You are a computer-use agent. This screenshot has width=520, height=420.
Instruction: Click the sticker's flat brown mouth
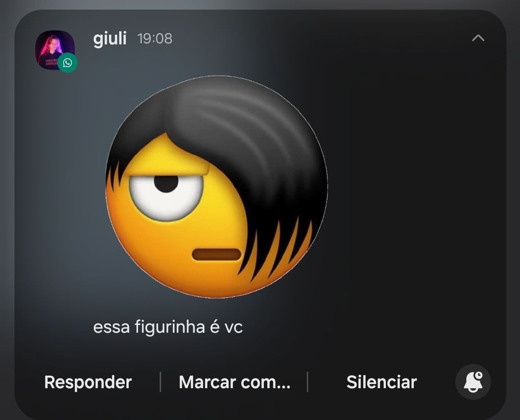[x=216, y=254]
